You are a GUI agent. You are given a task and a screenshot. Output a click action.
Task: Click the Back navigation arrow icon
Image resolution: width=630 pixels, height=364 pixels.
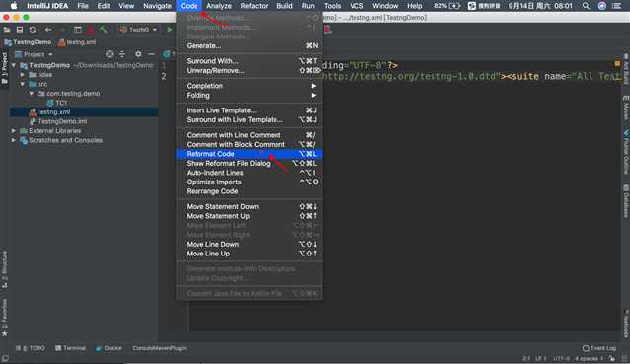[x=48, y=30]
